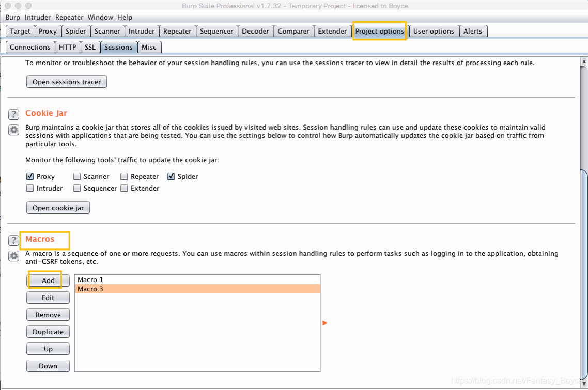Switch to the Proxy tab
Screen dimensions: 588x390
[x=48, y=31]
